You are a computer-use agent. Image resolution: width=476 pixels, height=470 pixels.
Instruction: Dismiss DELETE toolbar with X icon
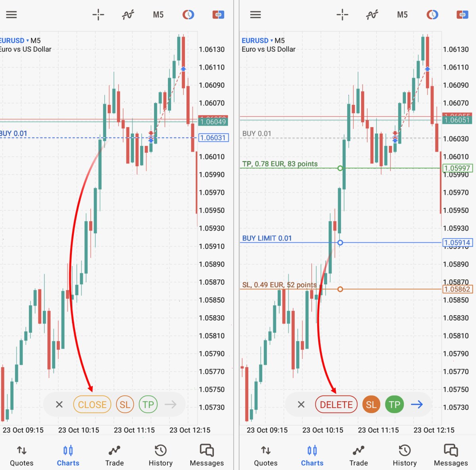click(301, 405)
